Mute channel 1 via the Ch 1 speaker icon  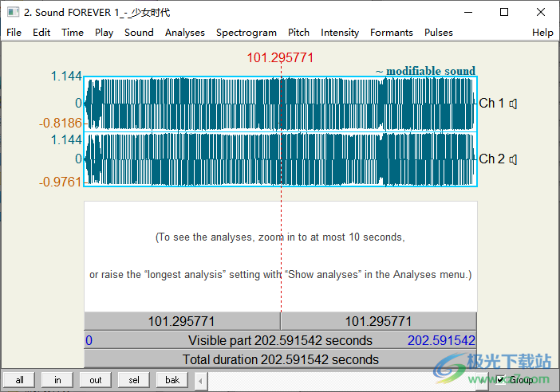tap(514, 104)
